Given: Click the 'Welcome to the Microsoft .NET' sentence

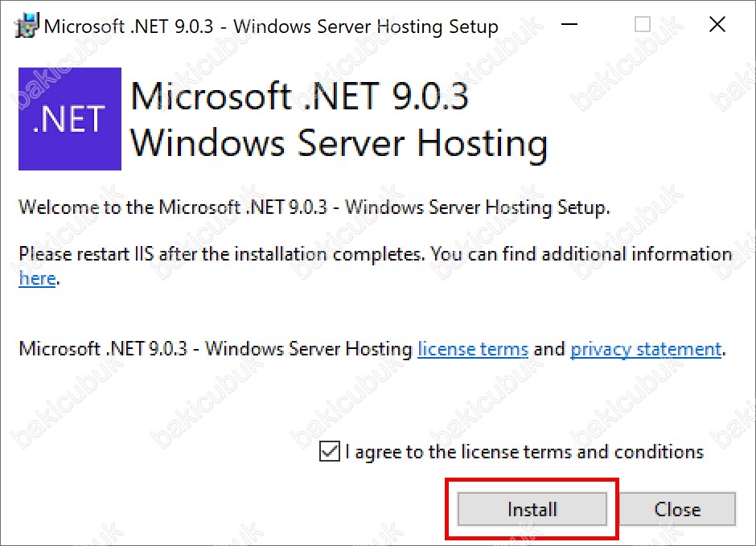Looking at the screenshot, I should pos(314,207).
